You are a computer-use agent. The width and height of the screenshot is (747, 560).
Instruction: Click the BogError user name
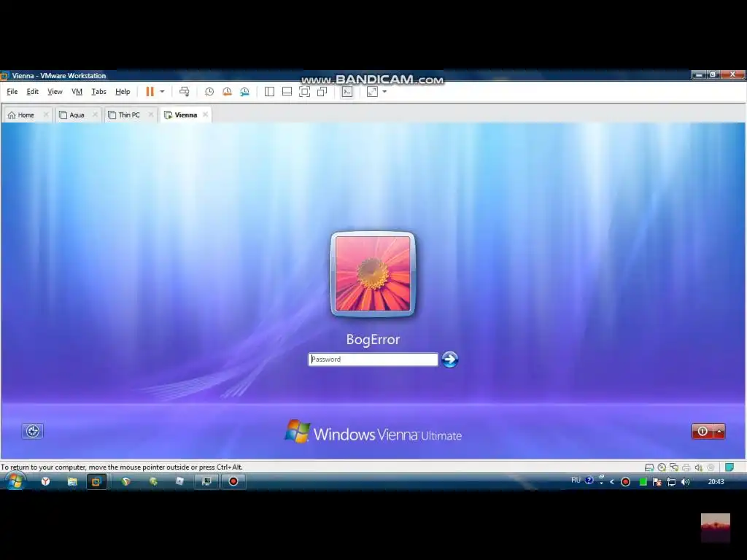click(373, 340)
